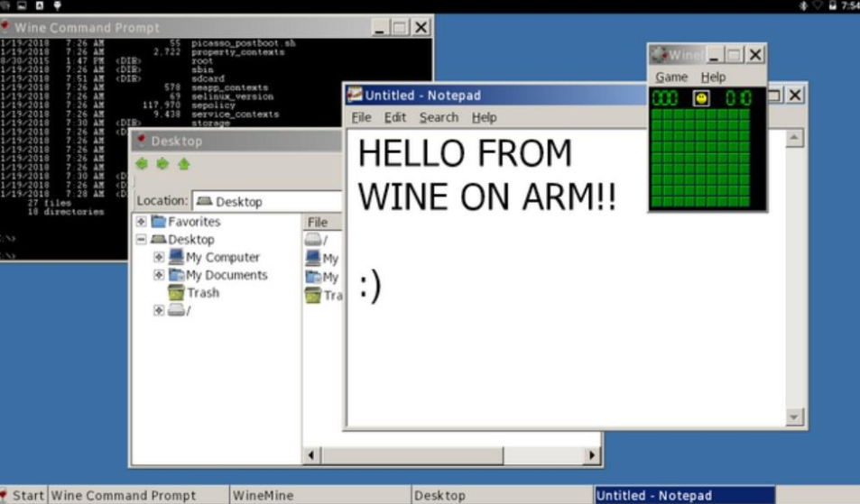
Task: Click the Bluetooth icon in the status bar
Action: pos(803,5)
